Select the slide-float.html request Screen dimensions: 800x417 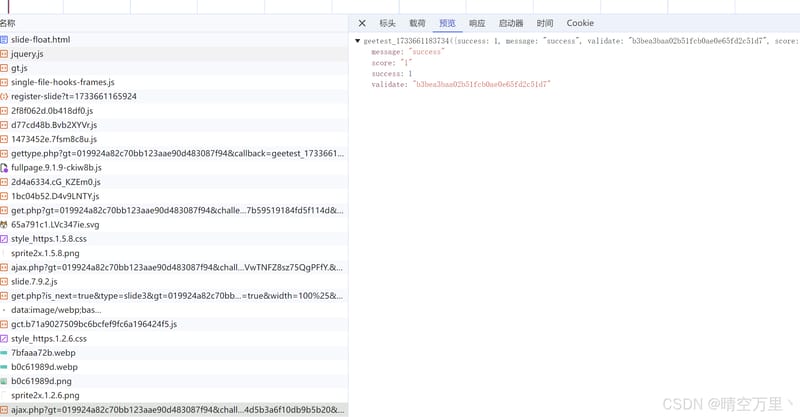174,39
